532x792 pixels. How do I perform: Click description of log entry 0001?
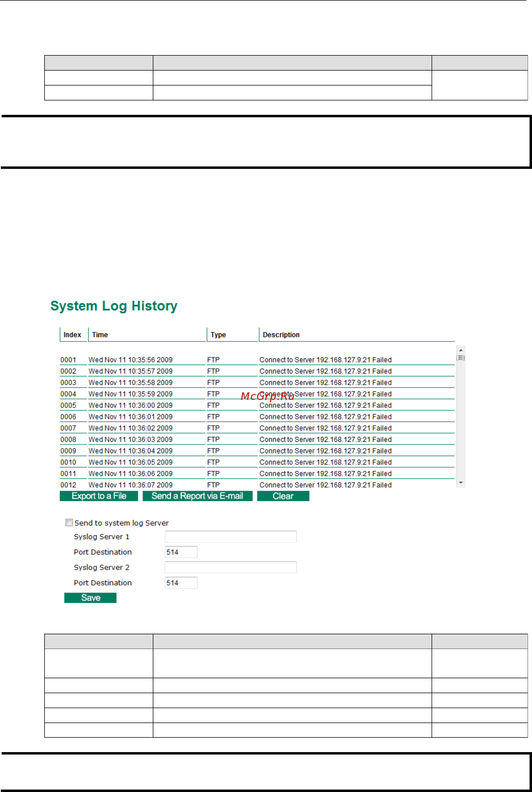pos(325,360)
